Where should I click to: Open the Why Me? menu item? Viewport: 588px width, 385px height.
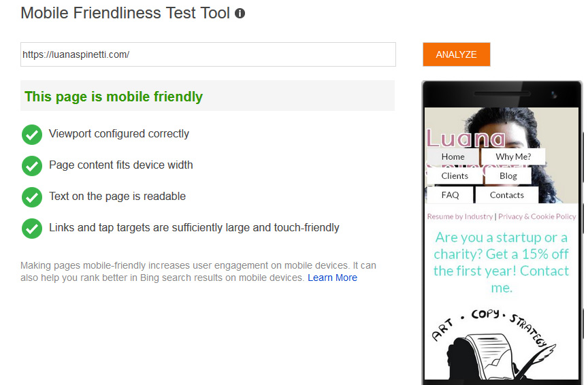pos(513,156)
